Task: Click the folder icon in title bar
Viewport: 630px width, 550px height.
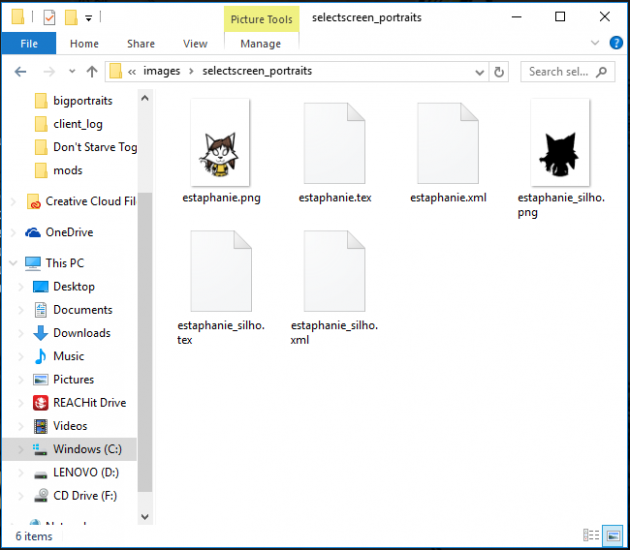Action: coord(18,17)
